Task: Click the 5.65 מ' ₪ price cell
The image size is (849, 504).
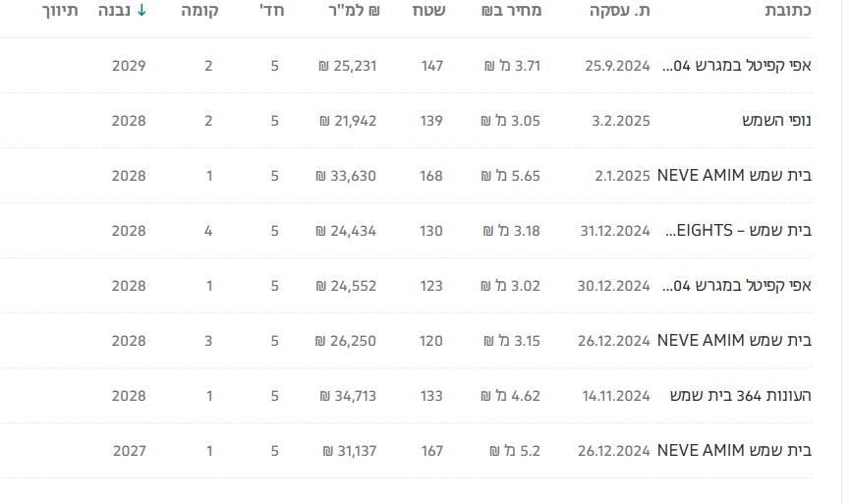Action: 508,176
